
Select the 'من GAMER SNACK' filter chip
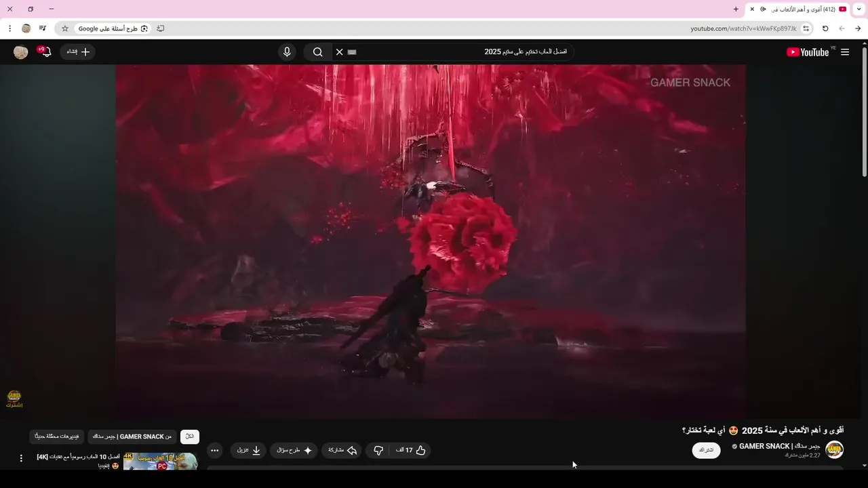(133, 436)
